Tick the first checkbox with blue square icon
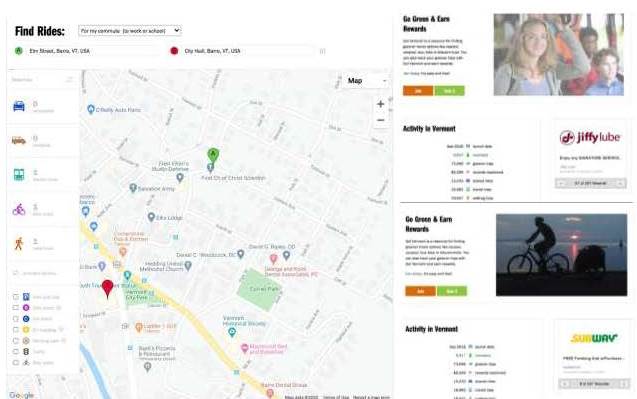 [16, 297]
